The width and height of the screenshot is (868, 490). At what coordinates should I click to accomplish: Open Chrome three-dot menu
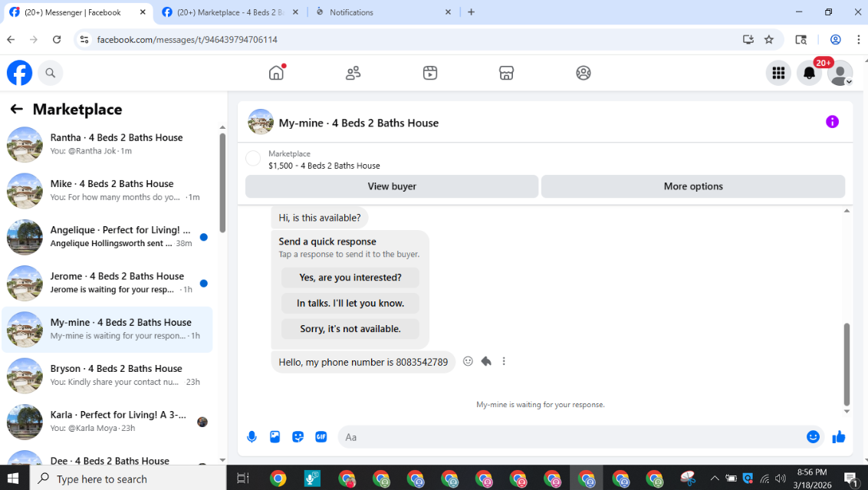858,39
